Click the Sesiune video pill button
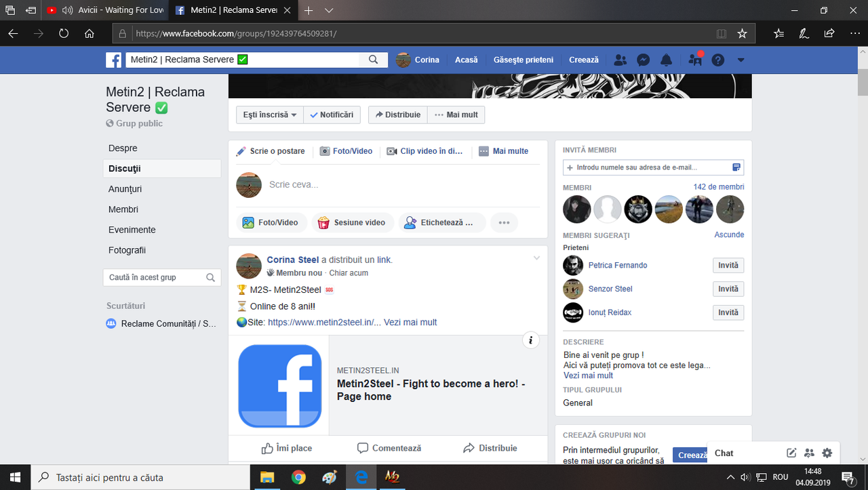This screenshot has height=490, width=868. pos(352,222)
